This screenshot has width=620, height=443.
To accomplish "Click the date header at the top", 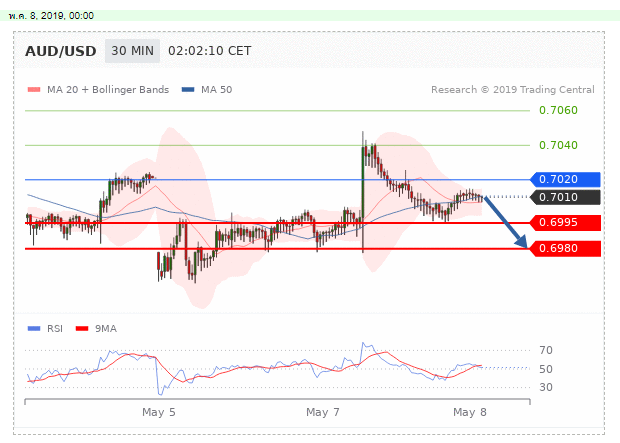I will click(51, 16).
